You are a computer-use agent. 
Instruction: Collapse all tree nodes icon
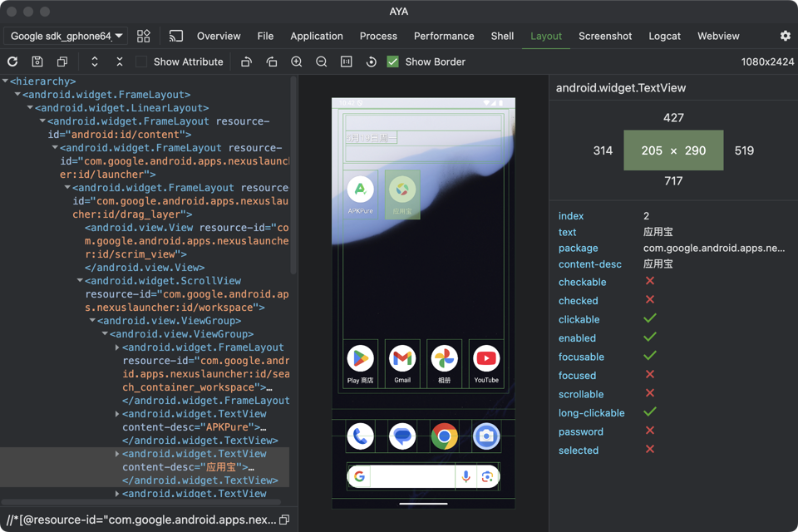tap(120, 62)
